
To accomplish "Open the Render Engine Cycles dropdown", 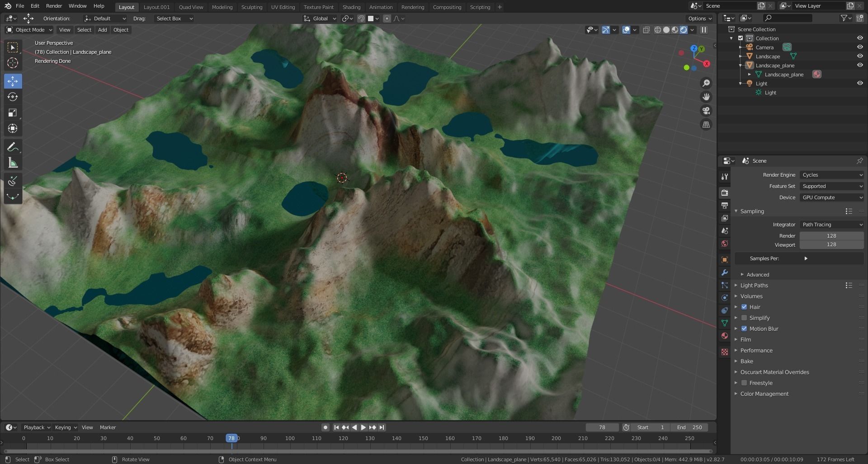I will (x=832, y=175).
